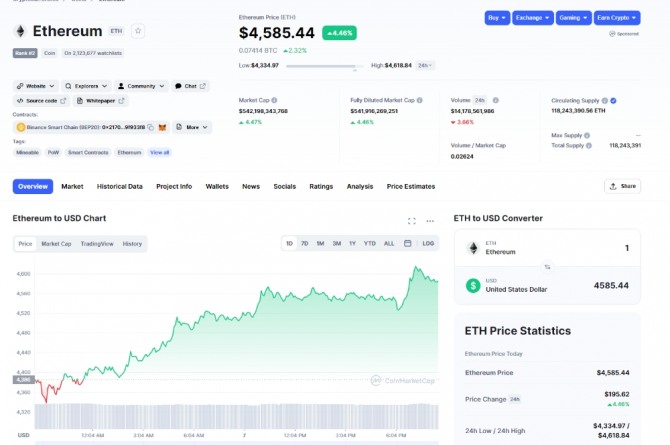The image size is (670, 445).
Task: Expand the chart to fullscreen
Action: 412,220
